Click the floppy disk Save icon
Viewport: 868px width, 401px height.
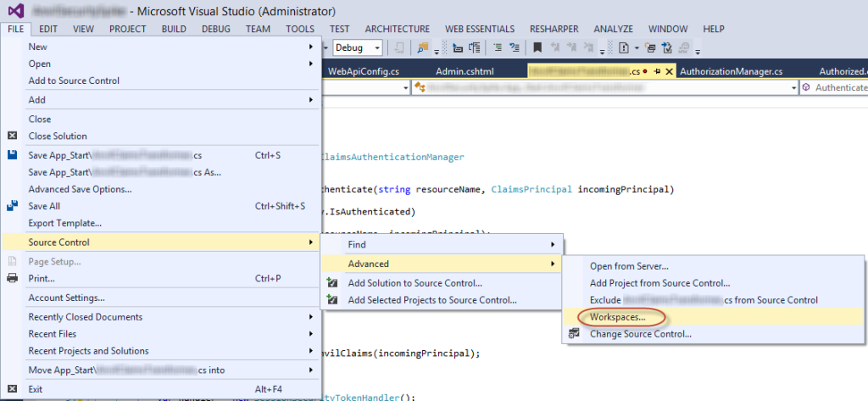[x=12, y=155]
